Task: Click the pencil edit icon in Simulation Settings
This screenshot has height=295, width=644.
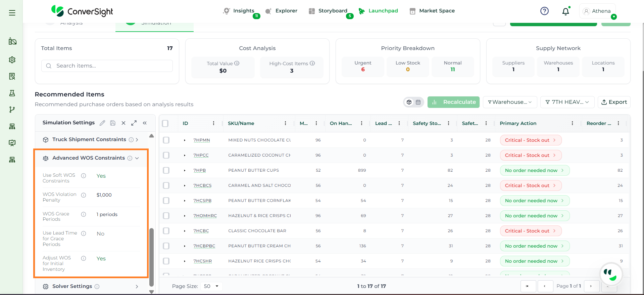Action: click(102, 123)
